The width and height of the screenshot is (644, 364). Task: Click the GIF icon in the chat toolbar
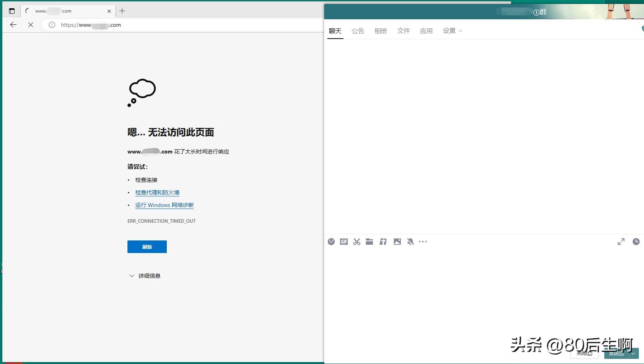pos(344,242)
